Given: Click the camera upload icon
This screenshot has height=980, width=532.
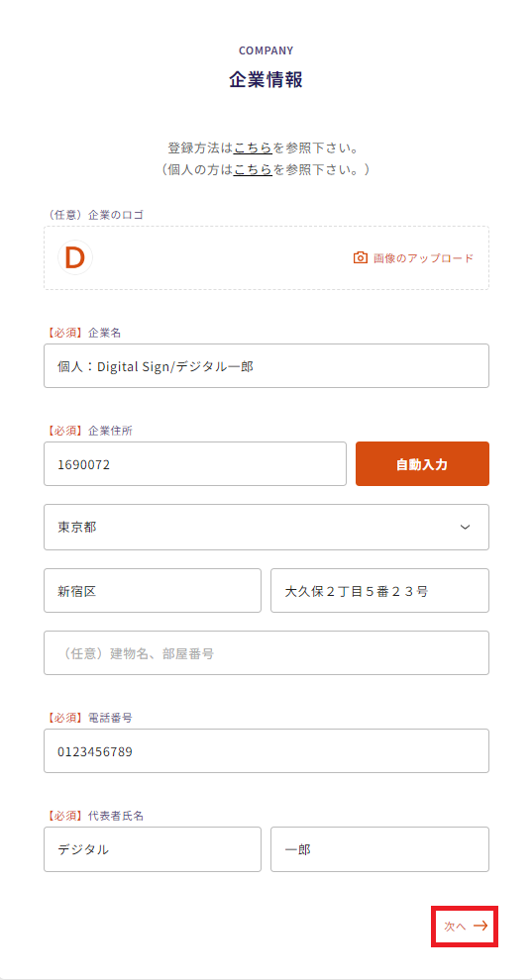Looking at the screenshot, I should [x=360, y=257].
